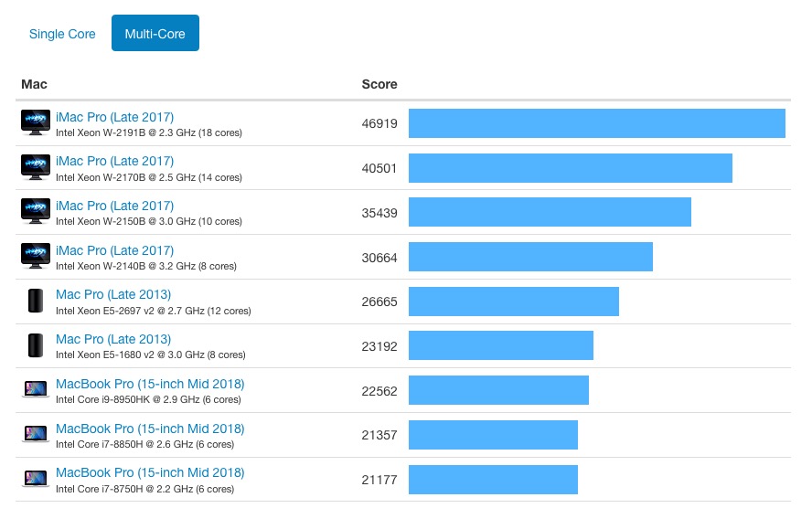
Task: Click the score value 26665
Action: (379, 302)
